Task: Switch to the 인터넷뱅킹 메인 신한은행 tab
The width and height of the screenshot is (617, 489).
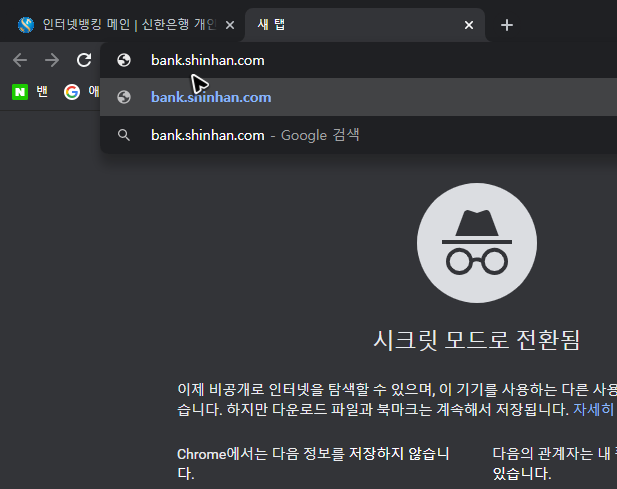Action: click(x=122, y=25)
